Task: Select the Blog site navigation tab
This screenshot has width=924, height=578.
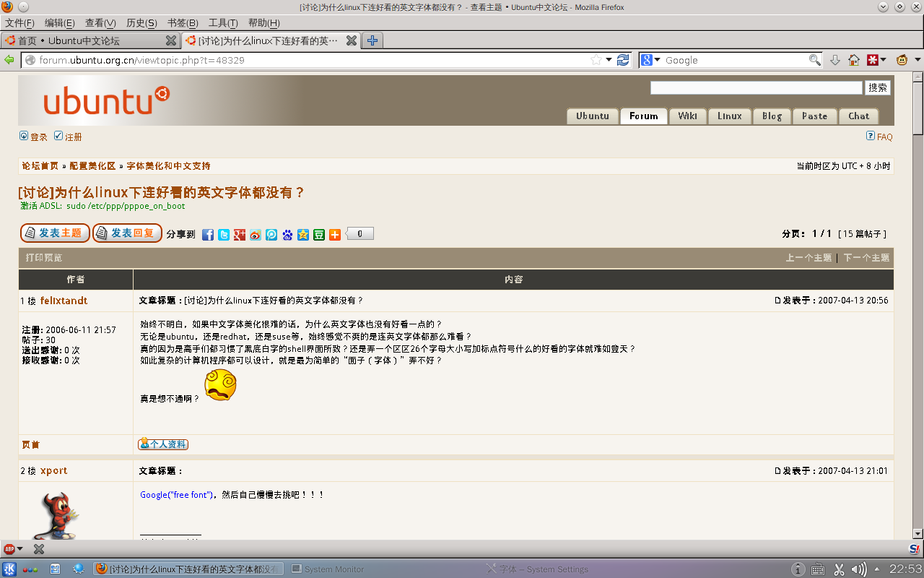Action: 772,116
